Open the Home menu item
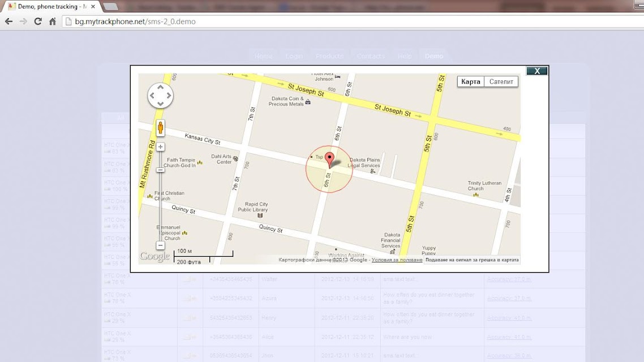This screenshot has height=362, width=644. pos(263,56)
